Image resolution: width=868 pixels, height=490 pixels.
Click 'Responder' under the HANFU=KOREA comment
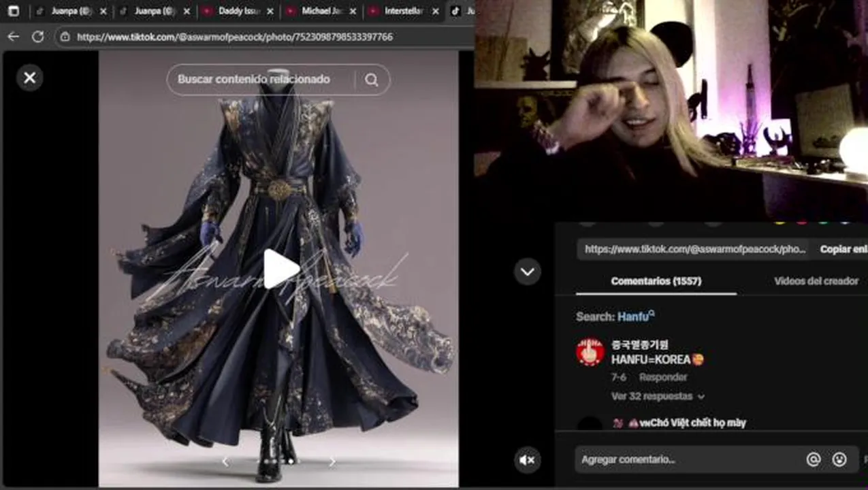(663, 377)
